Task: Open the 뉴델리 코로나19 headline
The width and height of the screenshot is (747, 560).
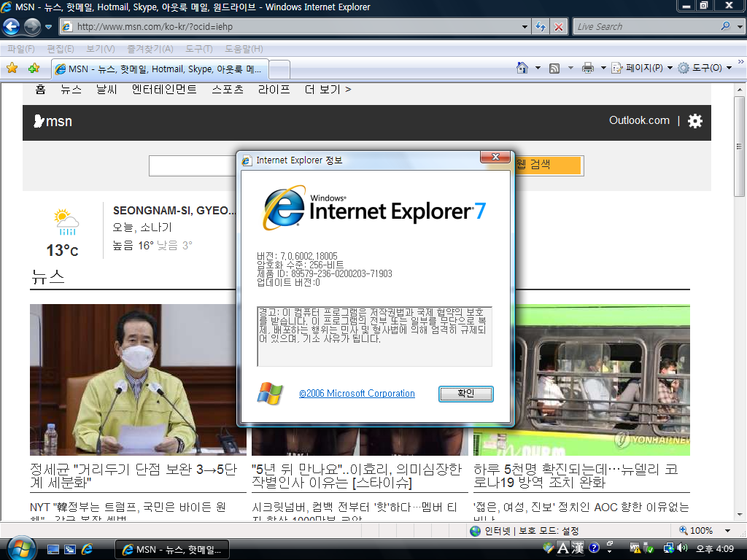Action: click(x=576, y=475)
